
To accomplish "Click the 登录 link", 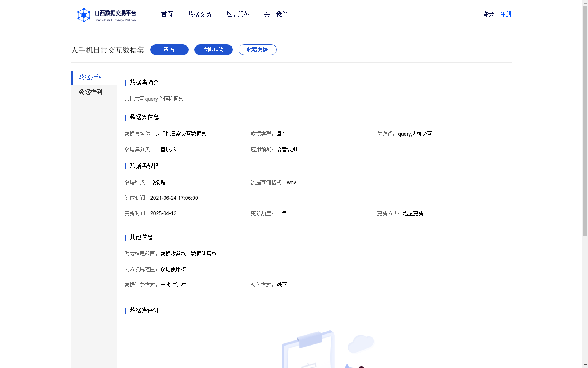I will [x=488, y=14].
